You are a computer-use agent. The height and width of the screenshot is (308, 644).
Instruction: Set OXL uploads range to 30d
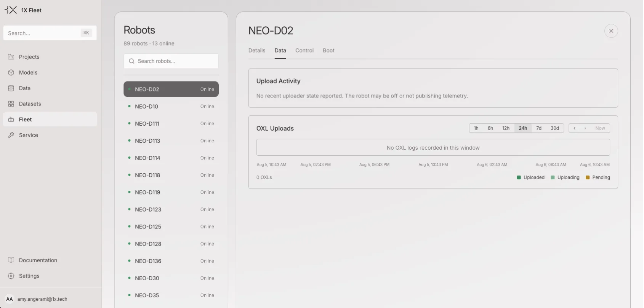[x=554, y=128]
